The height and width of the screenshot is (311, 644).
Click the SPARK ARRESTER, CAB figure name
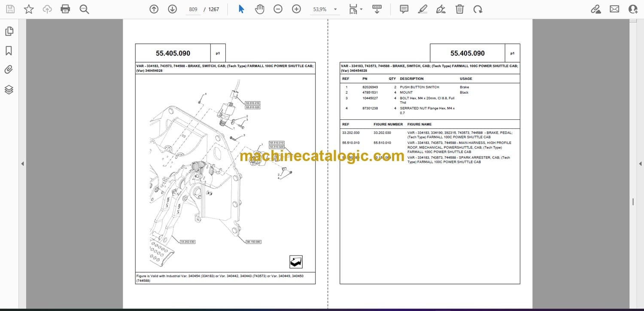[459, 160]
